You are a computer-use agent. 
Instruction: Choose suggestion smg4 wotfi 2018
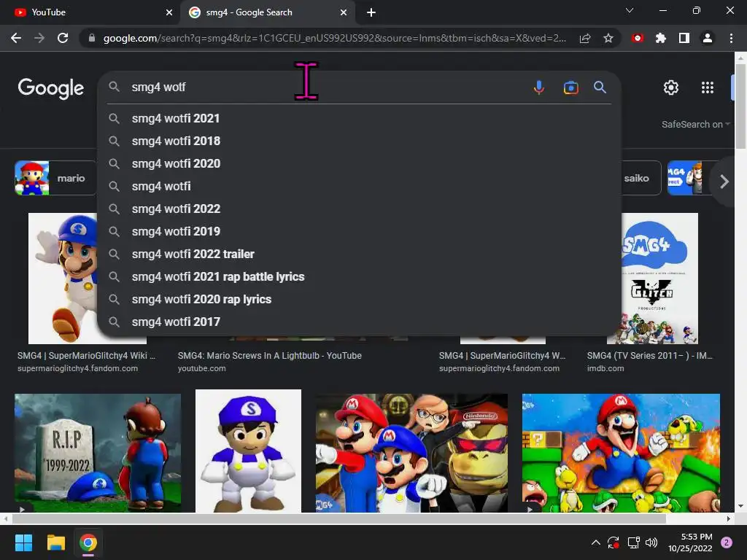point(359,141)
